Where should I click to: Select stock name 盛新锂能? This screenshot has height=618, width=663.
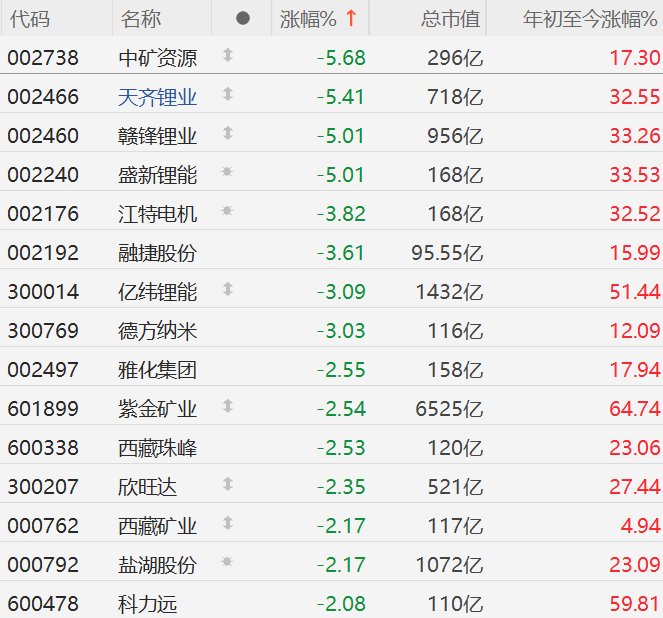(157, 175)
